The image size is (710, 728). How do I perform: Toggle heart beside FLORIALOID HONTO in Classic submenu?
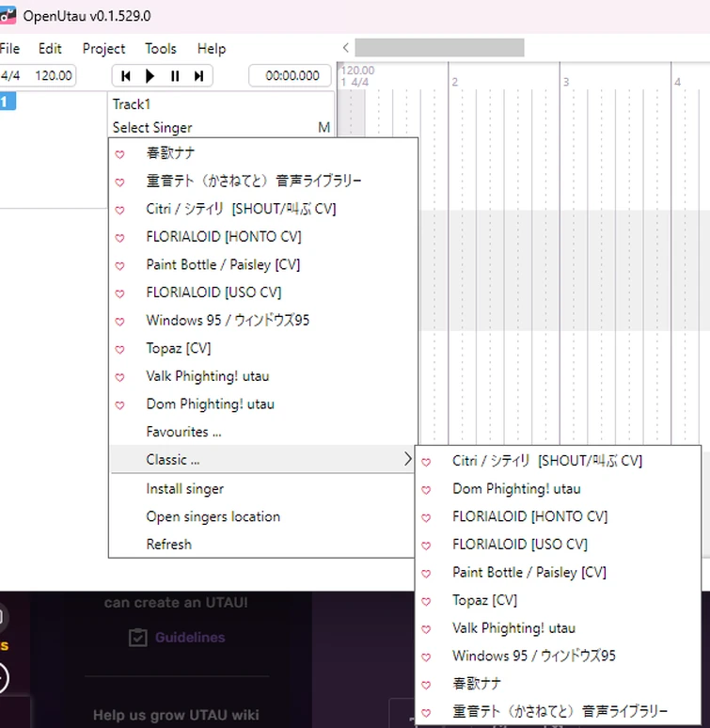(x=426, y=517)
